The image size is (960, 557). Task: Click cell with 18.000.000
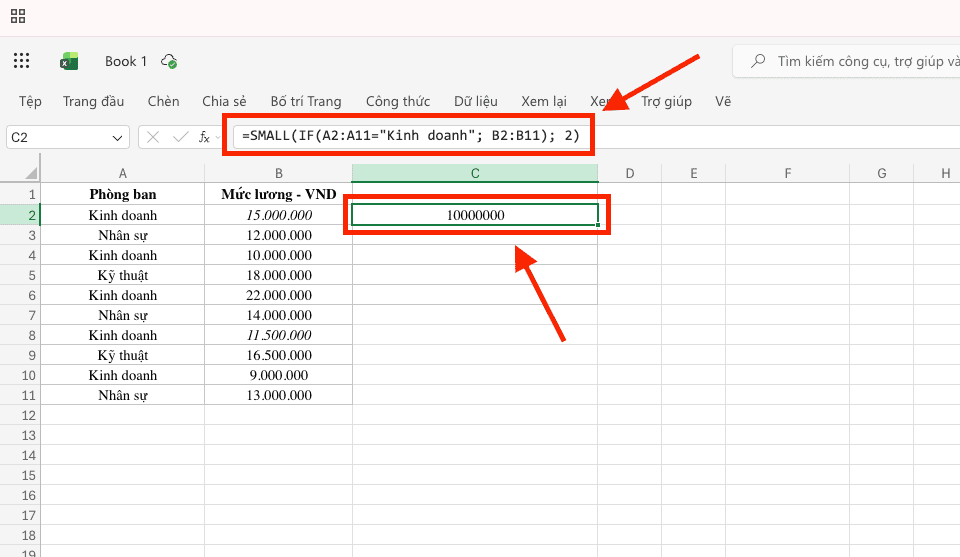tap(279, 275)
